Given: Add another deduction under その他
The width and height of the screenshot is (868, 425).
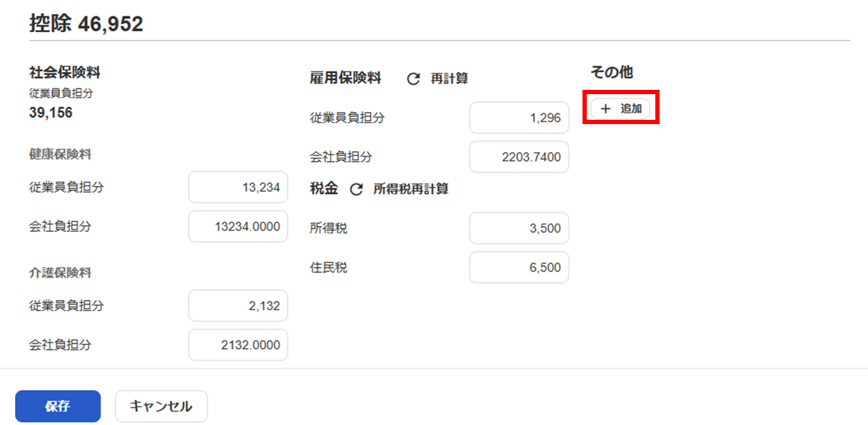Looking at the screenshot, I should (x=621, y=109).
